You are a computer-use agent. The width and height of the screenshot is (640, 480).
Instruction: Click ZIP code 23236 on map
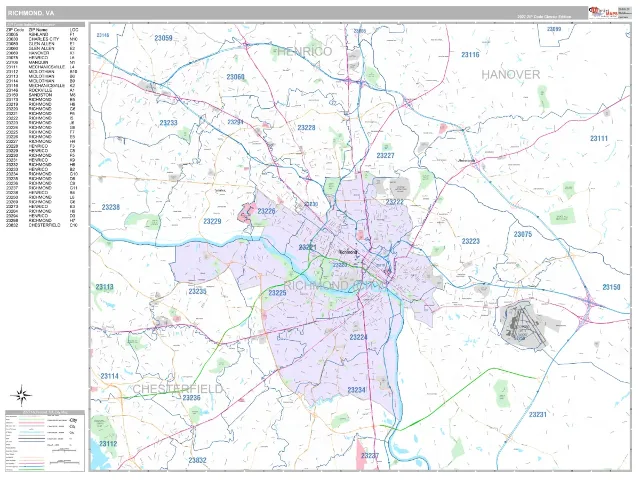click(x=191, y=397)
